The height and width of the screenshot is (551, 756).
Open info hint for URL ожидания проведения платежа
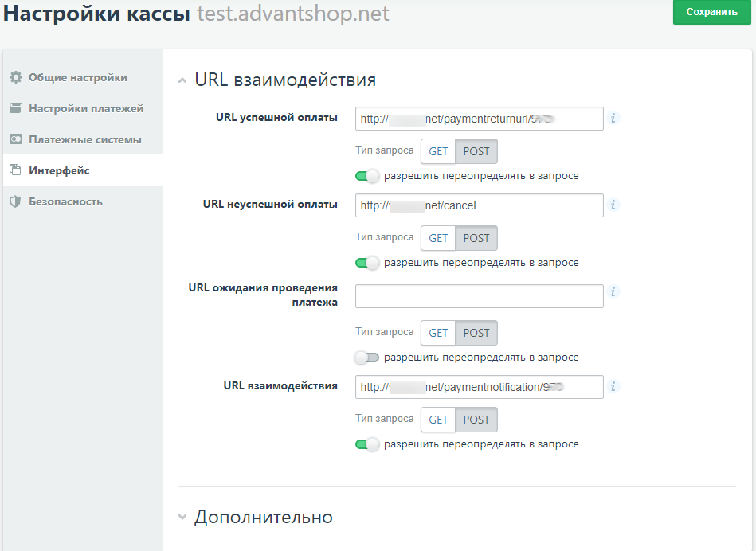pyautogui.click(x=613, y=291)
